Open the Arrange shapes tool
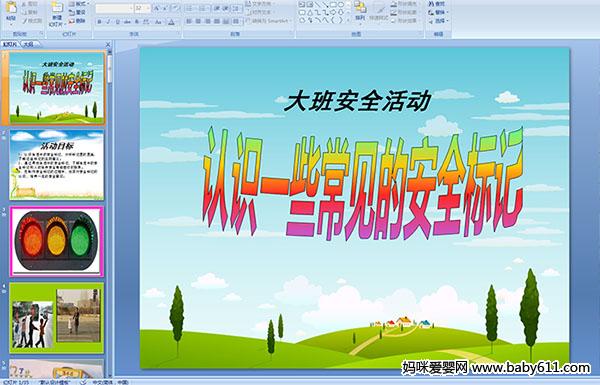 coord(360,10)
